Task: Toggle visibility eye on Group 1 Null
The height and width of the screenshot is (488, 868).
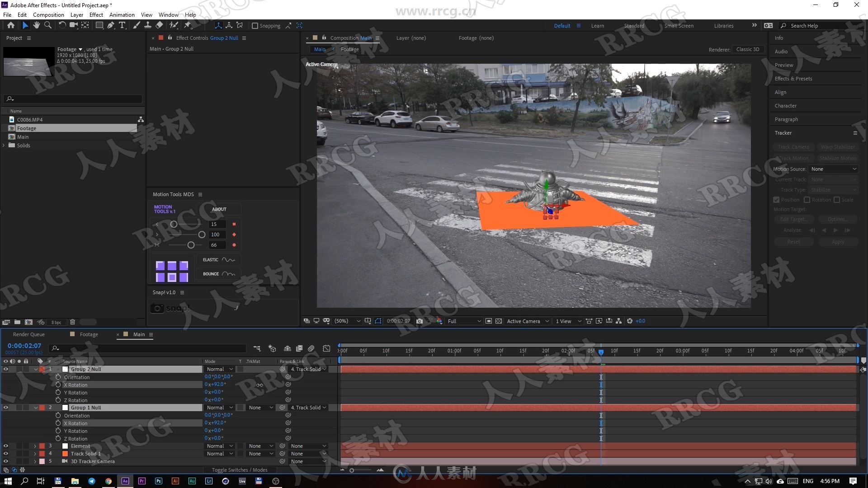Action: [5, 408]
